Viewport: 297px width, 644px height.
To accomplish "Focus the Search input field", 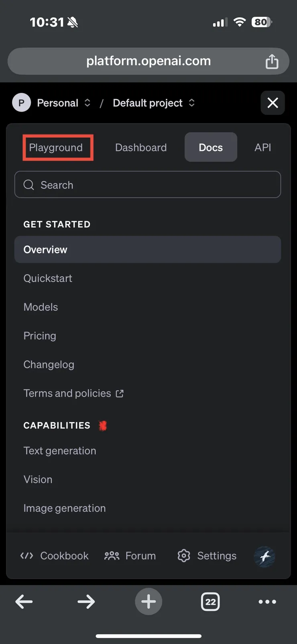I will click(x=148, y=185).
